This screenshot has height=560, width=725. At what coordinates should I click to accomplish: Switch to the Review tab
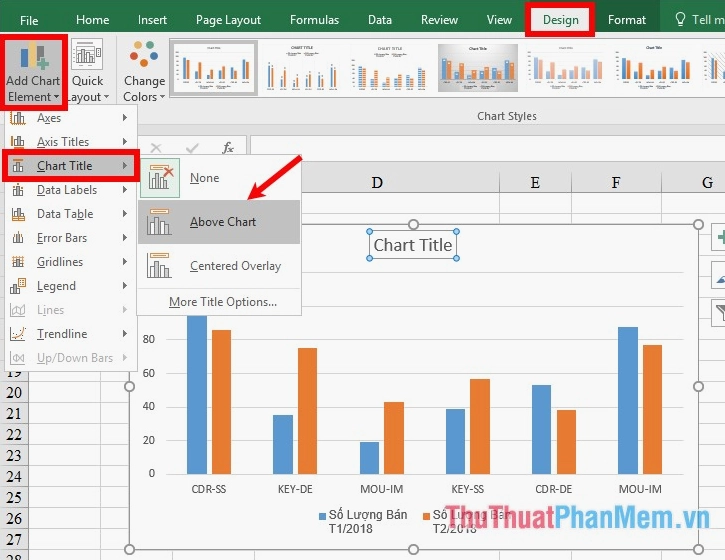tap(439, 20)
